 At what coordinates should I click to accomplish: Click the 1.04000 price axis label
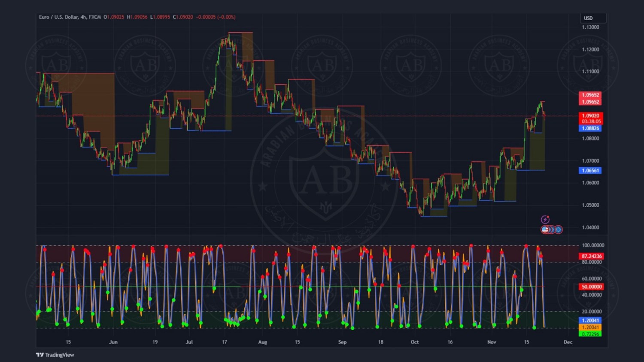[x=590, y=227]
